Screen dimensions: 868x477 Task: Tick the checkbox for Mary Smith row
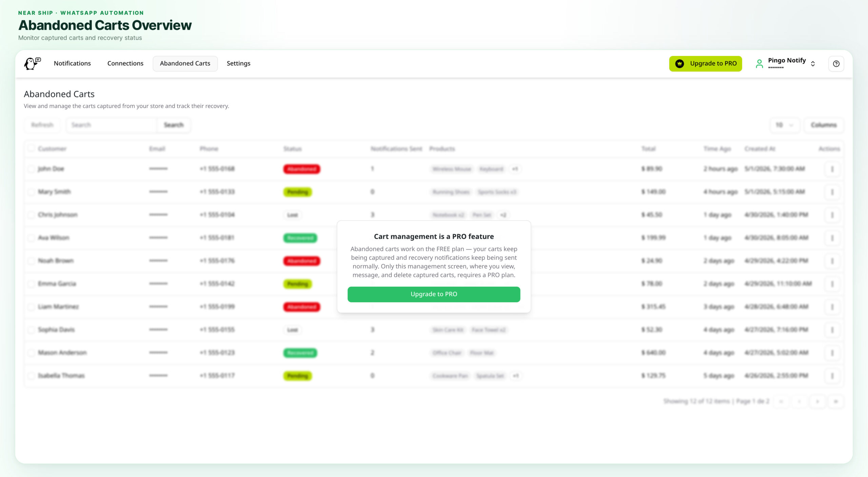click(31, 192)
